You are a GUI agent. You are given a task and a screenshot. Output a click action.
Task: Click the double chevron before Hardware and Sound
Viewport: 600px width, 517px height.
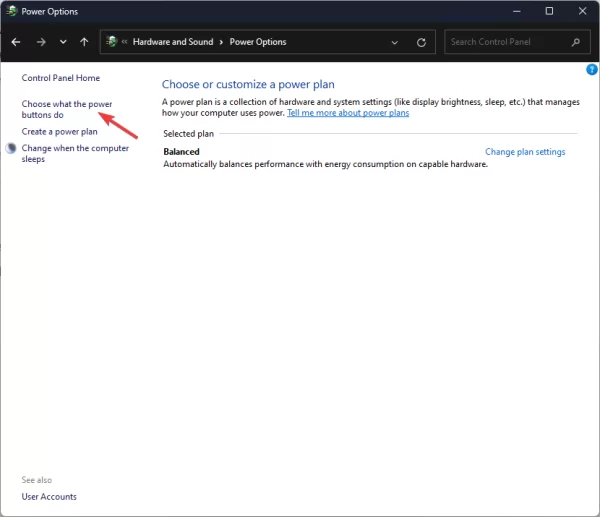124,42
